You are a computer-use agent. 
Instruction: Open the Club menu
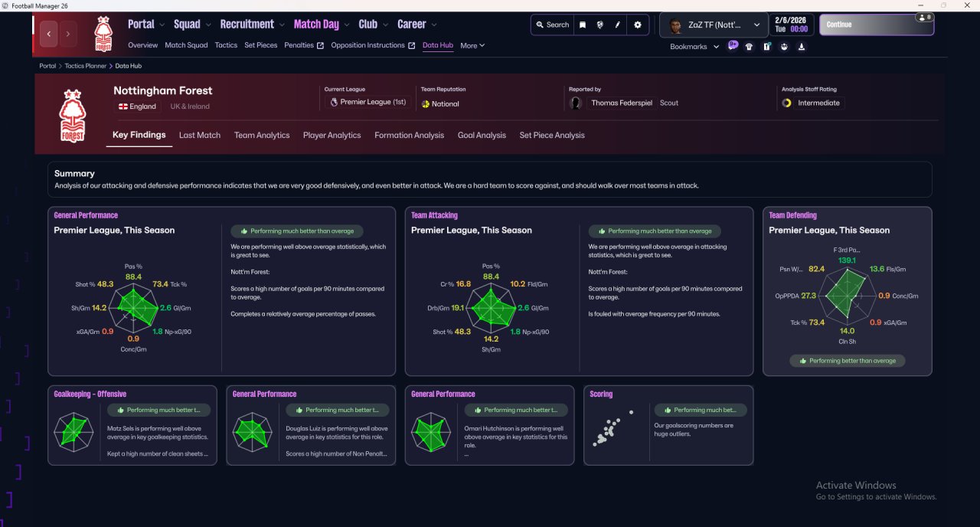pos(373,25)
